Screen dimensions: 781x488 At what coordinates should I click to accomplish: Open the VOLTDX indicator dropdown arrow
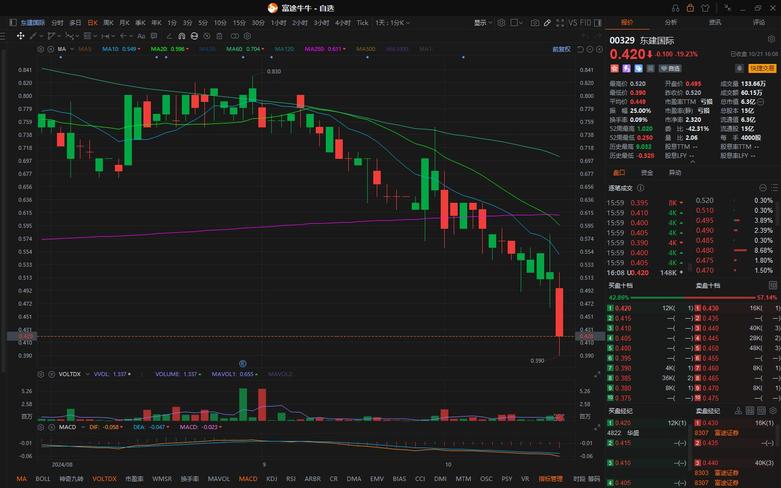(x=88, y=374)
